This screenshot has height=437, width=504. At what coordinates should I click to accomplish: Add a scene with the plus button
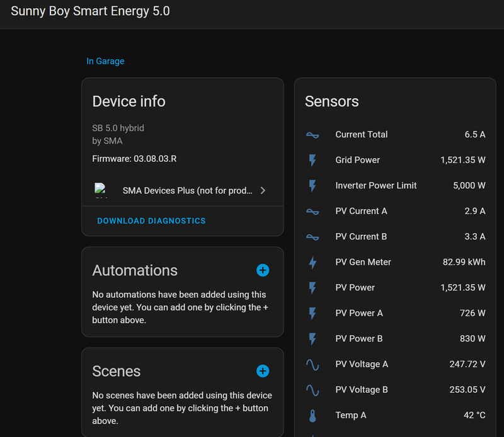263,371
